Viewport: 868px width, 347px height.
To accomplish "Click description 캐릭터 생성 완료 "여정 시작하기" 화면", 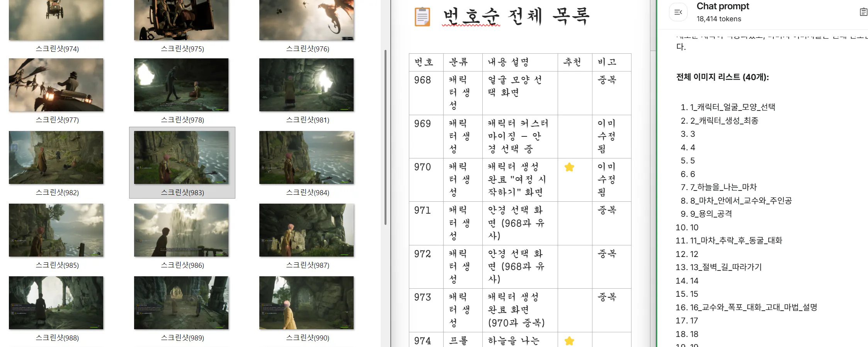I will tap(517, 179).
